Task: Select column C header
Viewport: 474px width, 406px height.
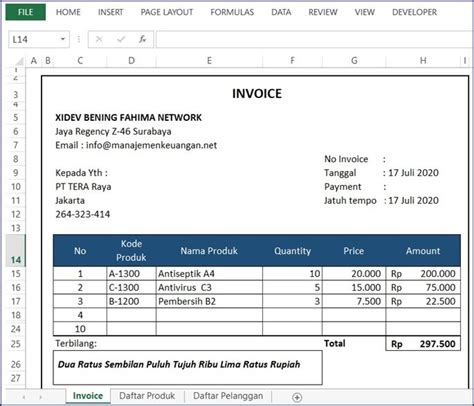Action: [80, 61]
